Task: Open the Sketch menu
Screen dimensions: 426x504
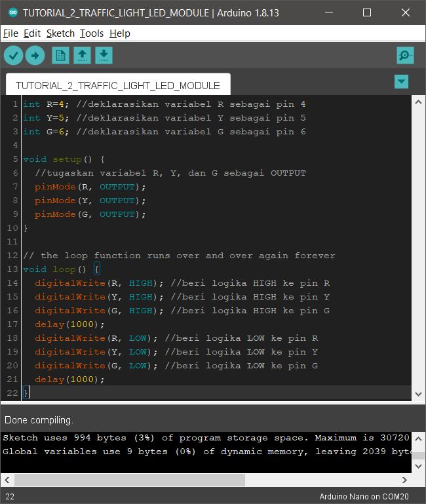Action: tap(60, 33)
